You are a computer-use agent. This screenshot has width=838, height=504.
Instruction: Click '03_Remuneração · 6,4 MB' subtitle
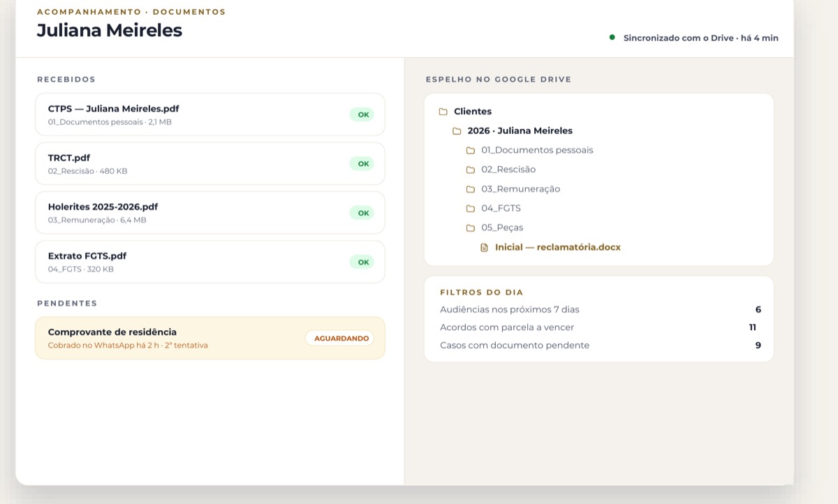pyautogui.click(x=97, y=220)
